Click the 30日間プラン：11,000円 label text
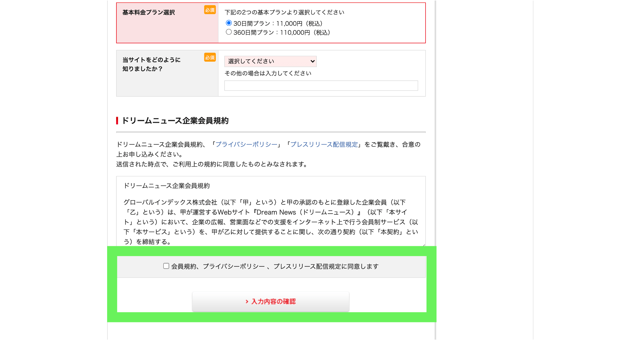The width and height of the screenshot is (644, 340). [278, 23]
